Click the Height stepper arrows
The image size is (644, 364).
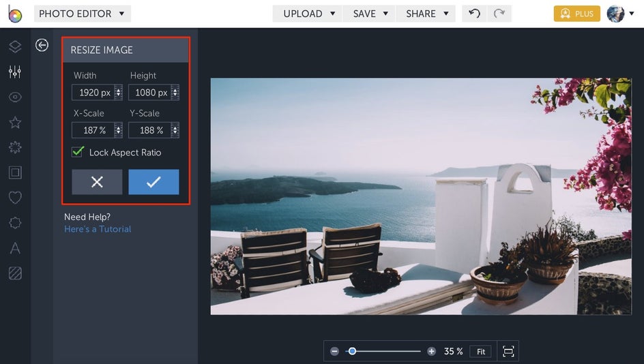pos(175,92)
